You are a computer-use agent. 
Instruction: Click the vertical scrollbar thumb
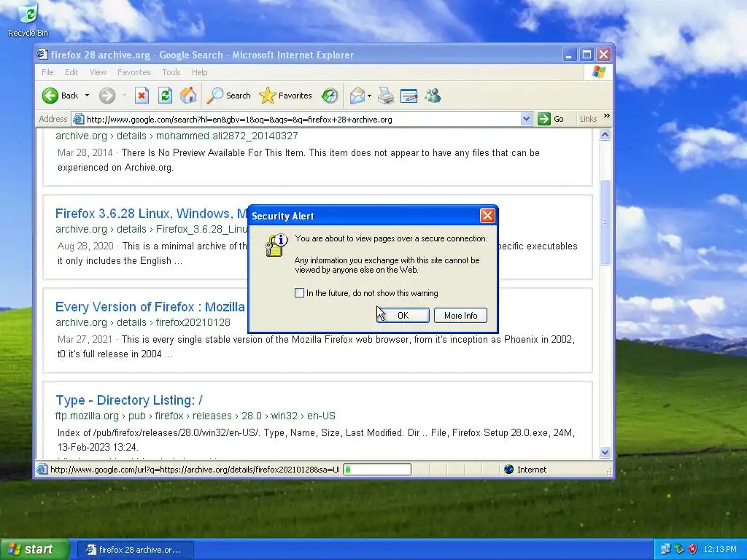click(x=605, y=222)
